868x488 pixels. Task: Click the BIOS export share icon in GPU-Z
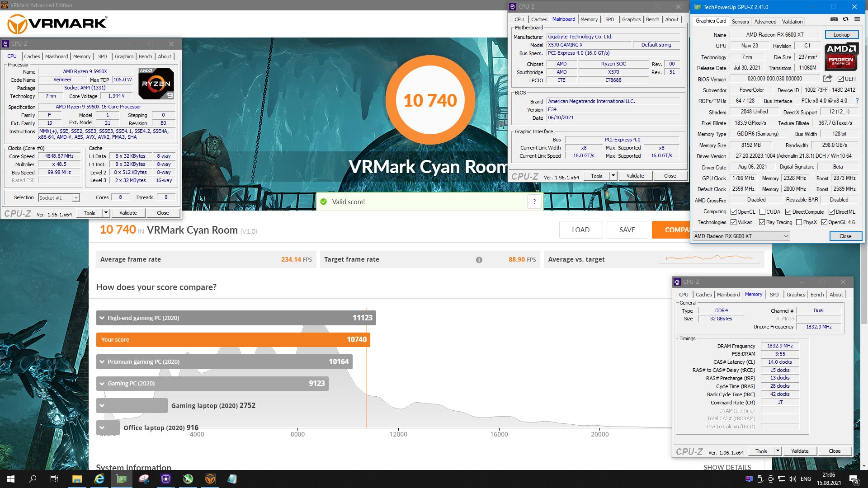(x=827, y=79)
